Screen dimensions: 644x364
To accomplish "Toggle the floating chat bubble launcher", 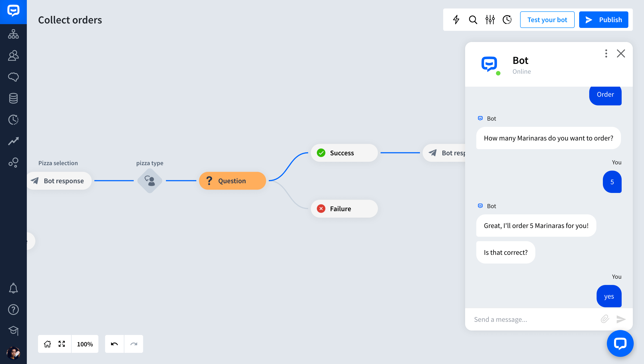I will pos(620,343).
